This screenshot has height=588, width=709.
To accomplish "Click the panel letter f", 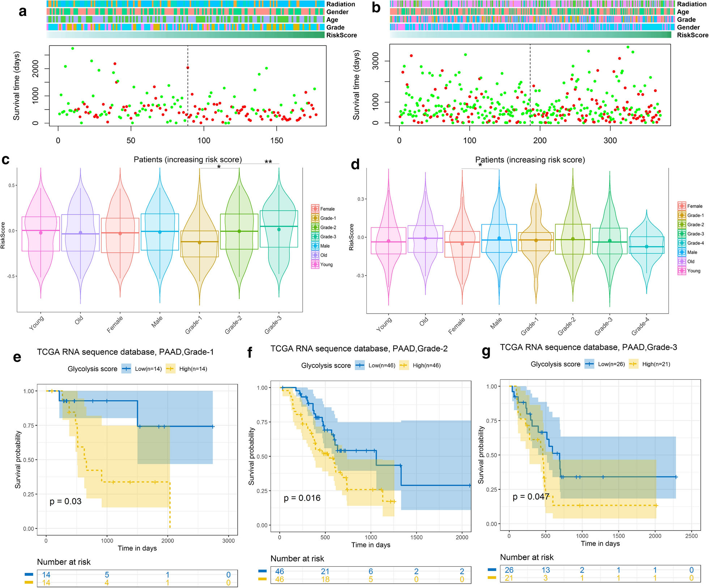I will click(250, 352).
